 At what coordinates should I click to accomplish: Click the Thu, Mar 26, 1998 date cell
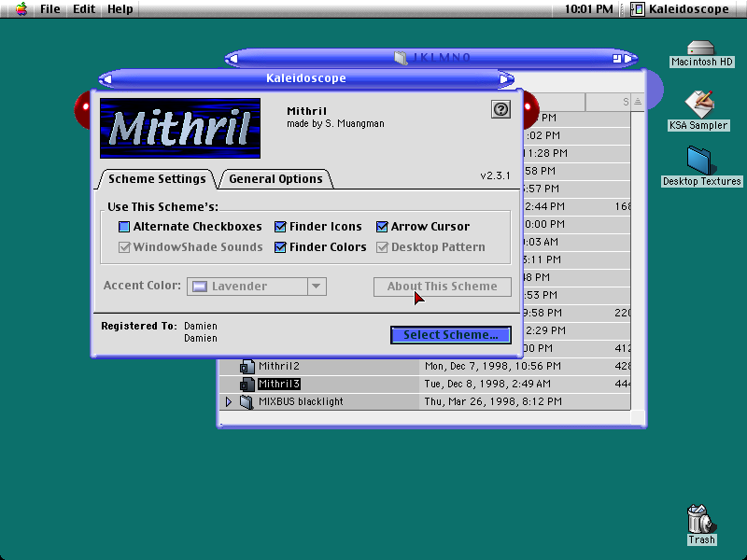[493, 401]
